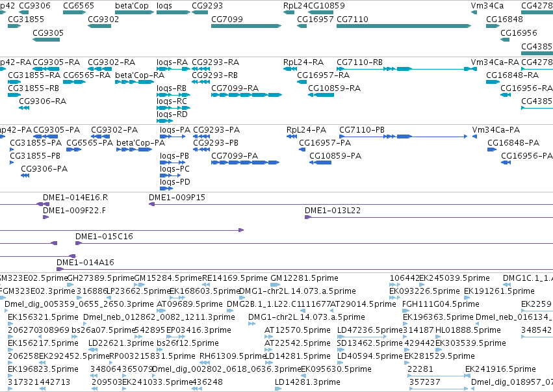Click the CG16957-PA protein label
The image size is (553, 392).
click(325, 143)
